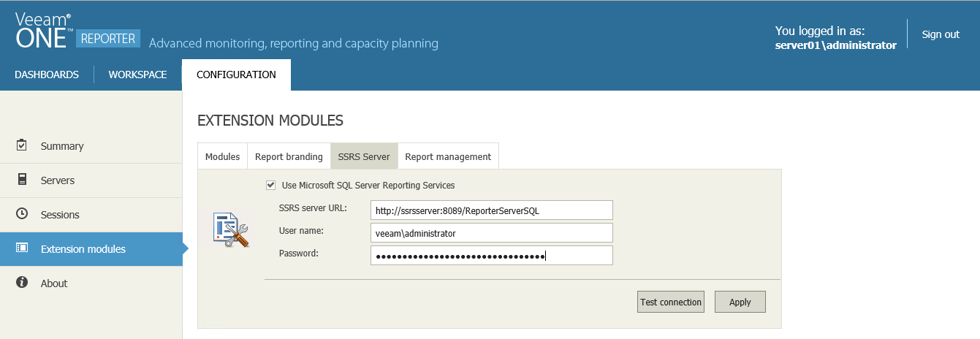Viewport: 980px width, 339px height.
Task: Focus the Password input field
Action: pyautogui.click(x=491, y=256)
